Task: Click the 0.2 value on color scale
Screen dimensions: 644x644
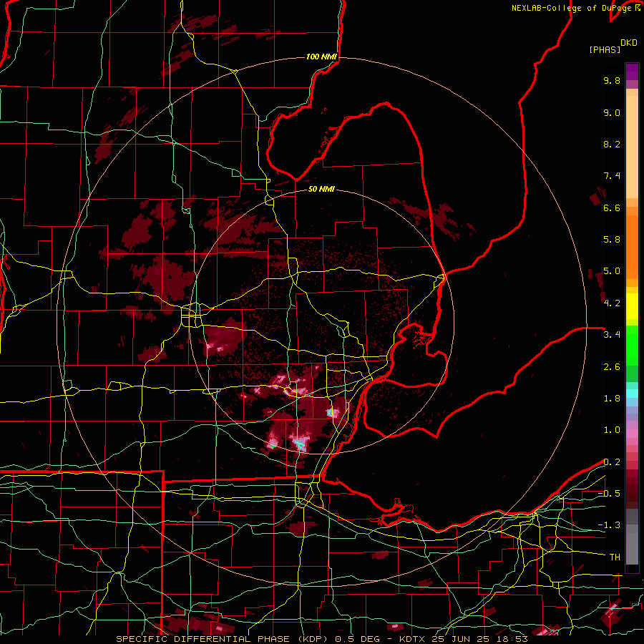Action: pos(612,462)
